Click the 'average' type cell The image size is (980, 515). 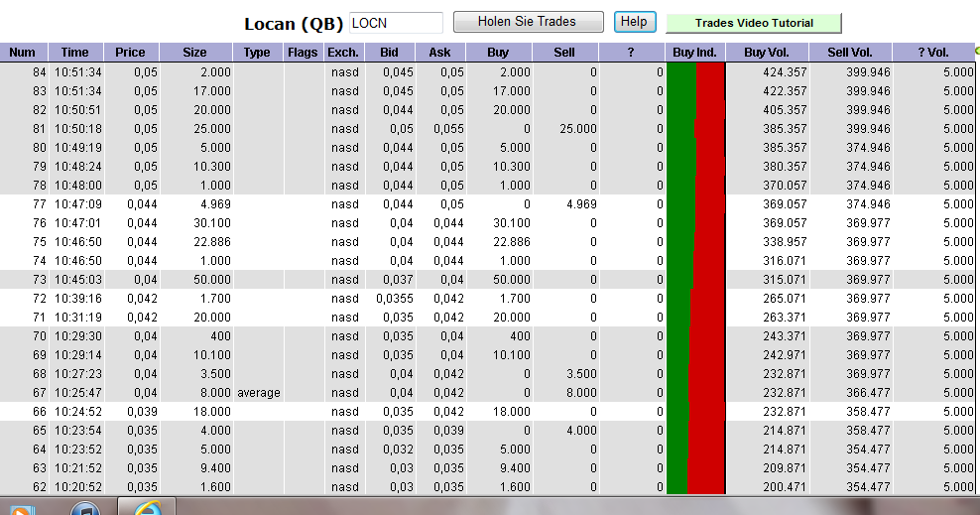(x=259, y=393)
